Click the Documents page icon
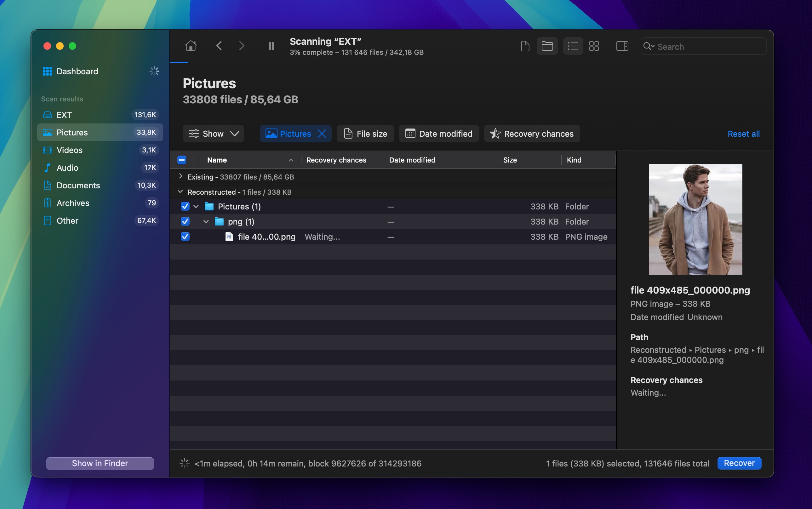This screenshot has height=509, width=812. 48,185
